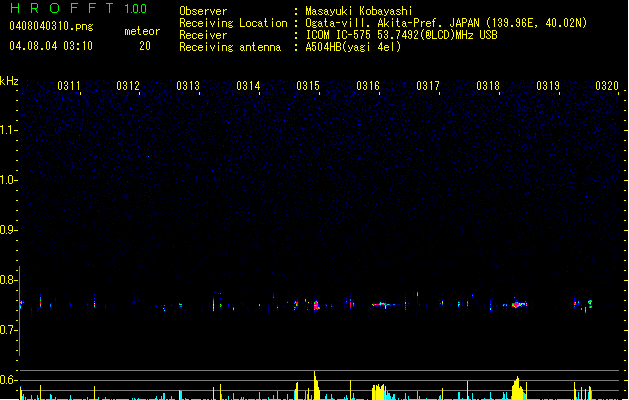Click the 0318 time marker

tap(488, 85)
